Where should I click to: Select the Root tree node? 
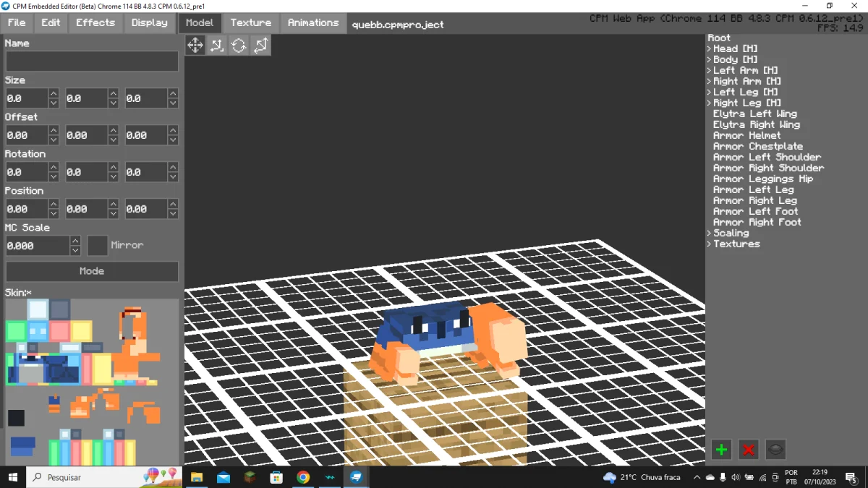click(719, 38)
